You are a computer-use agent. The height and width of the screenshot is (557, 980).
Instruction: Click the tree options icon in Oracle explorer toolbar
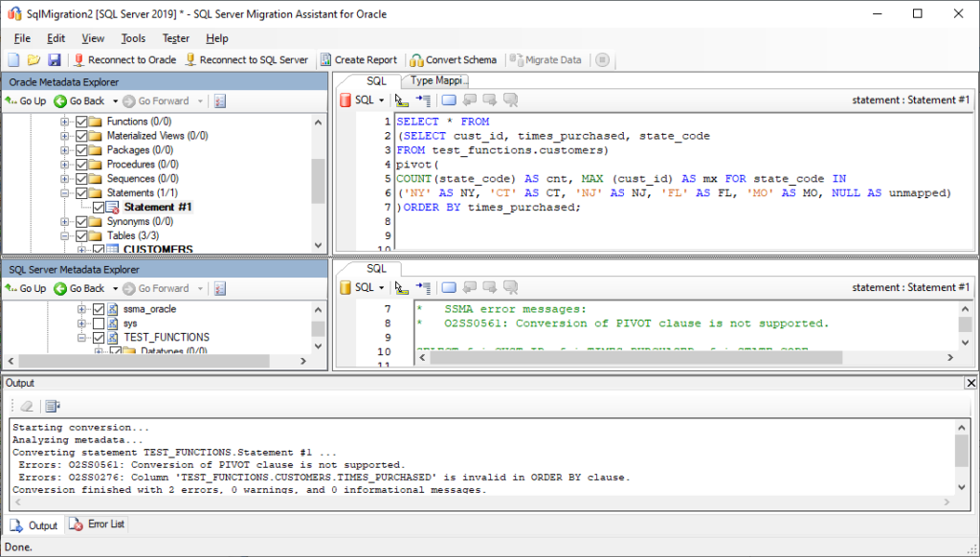click(220, 100)
